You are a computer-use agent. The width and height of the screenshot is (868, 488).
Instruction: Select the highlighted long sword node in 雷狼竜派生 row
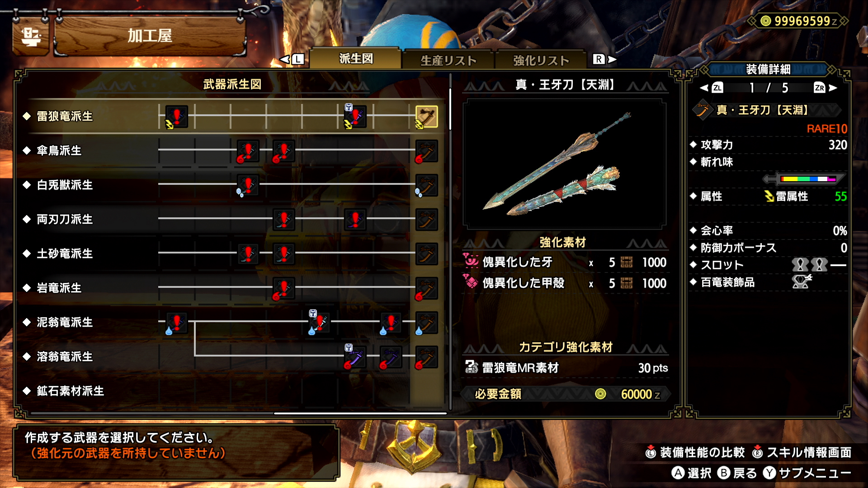click(x=426, y=117)
